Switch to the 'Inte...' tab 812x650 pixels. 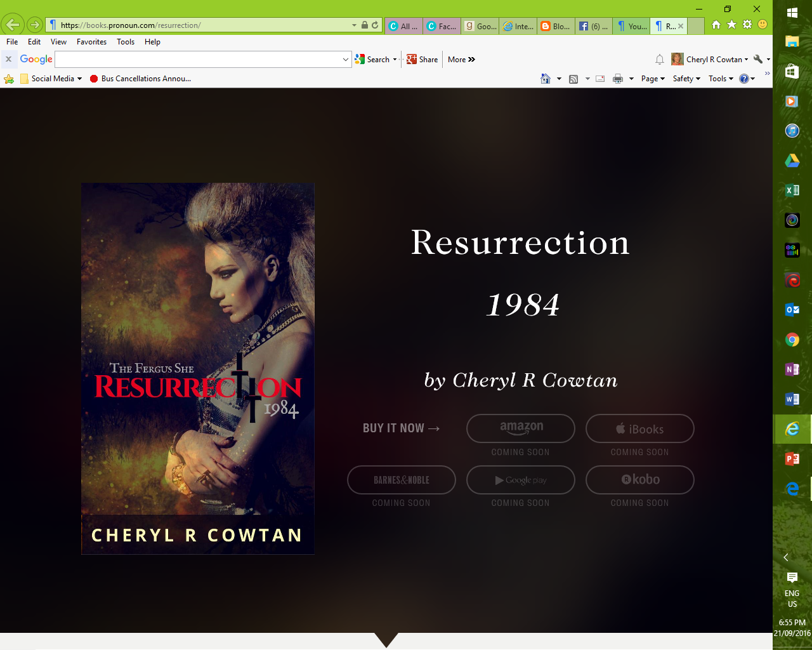[518, 26]
